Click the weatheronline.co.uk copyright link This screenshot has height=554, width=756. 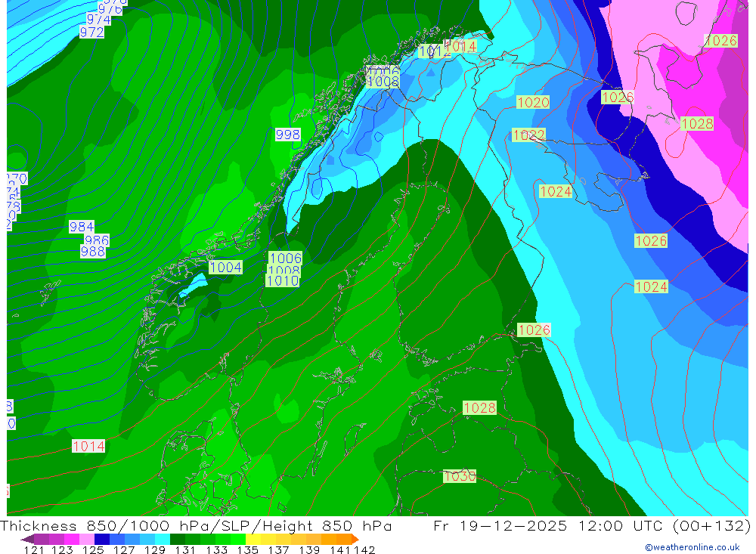tap(692, 547)
